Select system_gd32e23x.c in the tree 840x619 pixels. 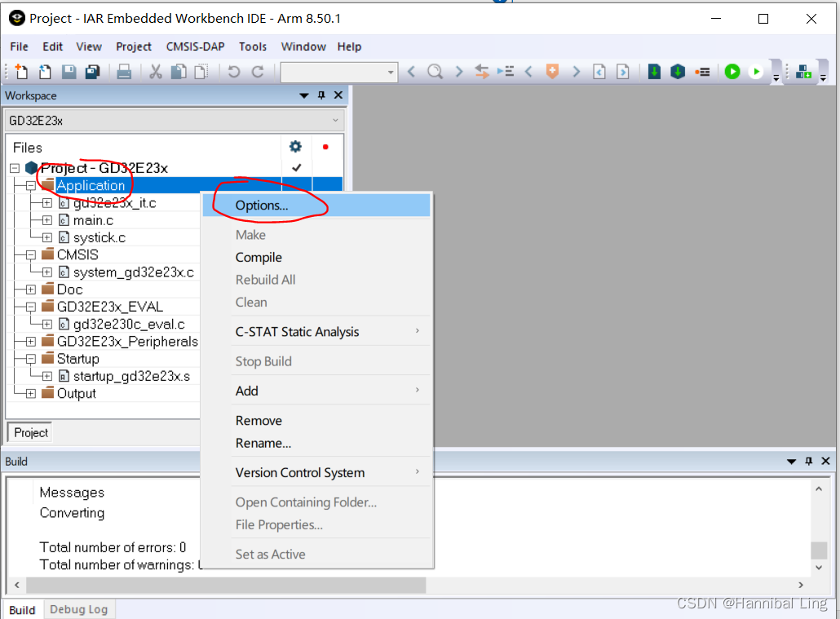click(x=134, y=272)
